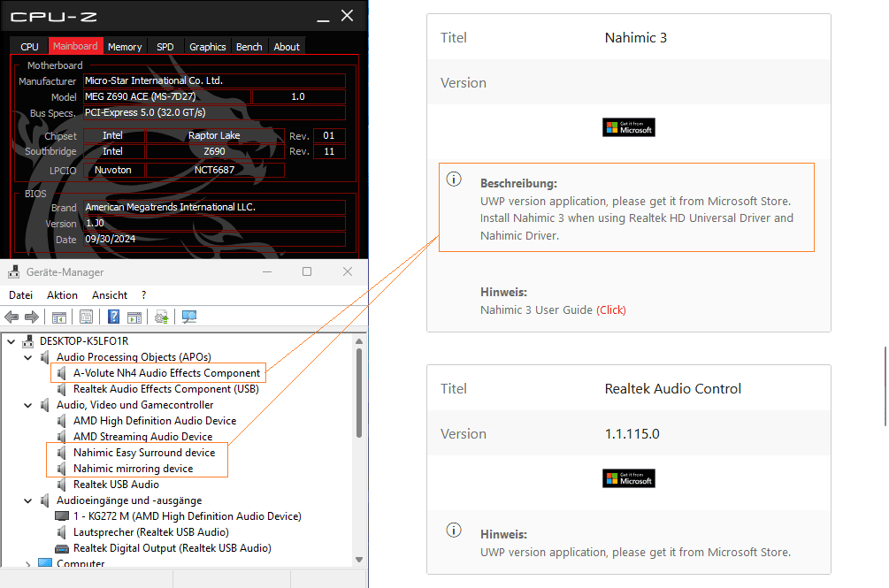Click the BIOS Date value 09/30/2024
The width and height of the screenshot is (889, 588).
pyautogui.click(x=214, y=239)
